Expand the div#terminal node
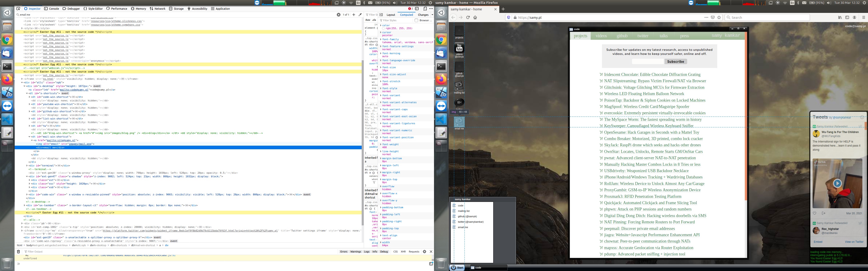 coord(27,166)
